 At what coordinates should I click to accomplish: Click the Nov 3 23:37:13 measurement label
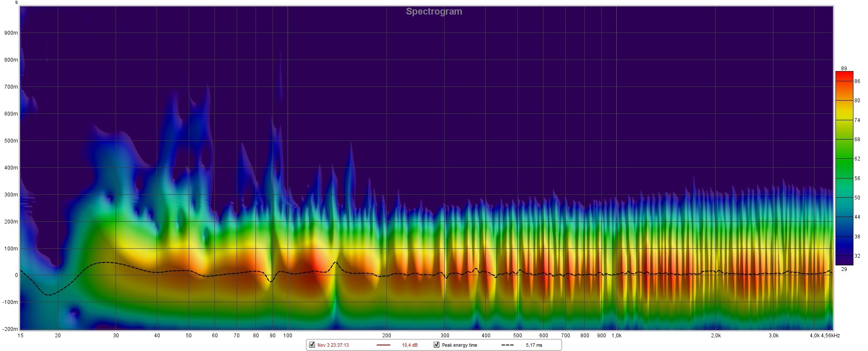pyautogui.click(x=333, y=345)
